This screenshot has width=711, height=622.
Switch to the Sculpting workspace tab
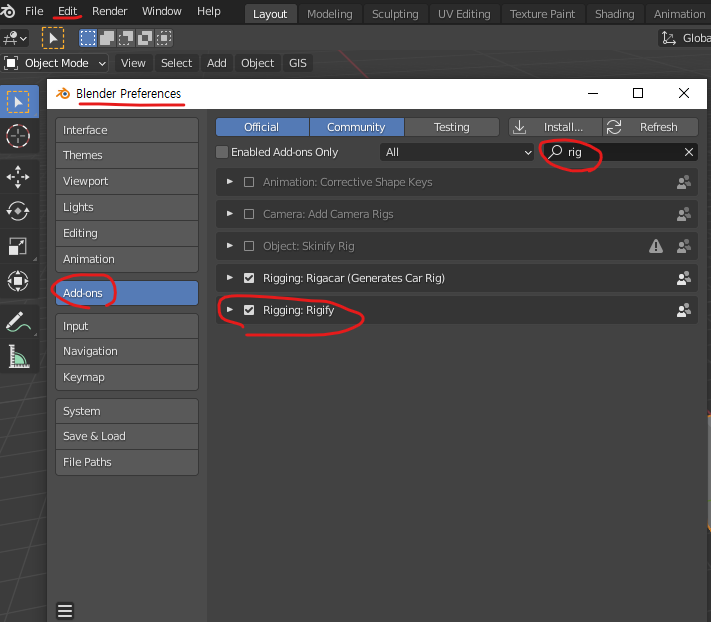395,14
